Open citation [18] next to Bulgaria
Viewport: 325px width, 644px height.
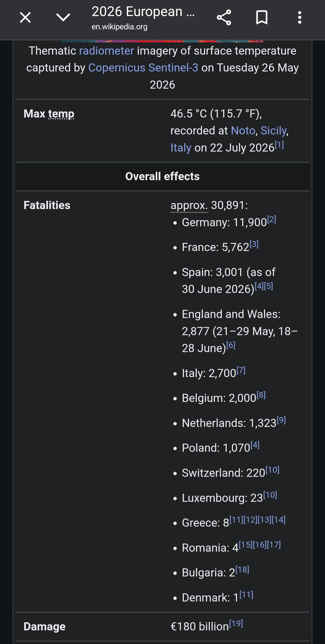[x=242, y=570]
